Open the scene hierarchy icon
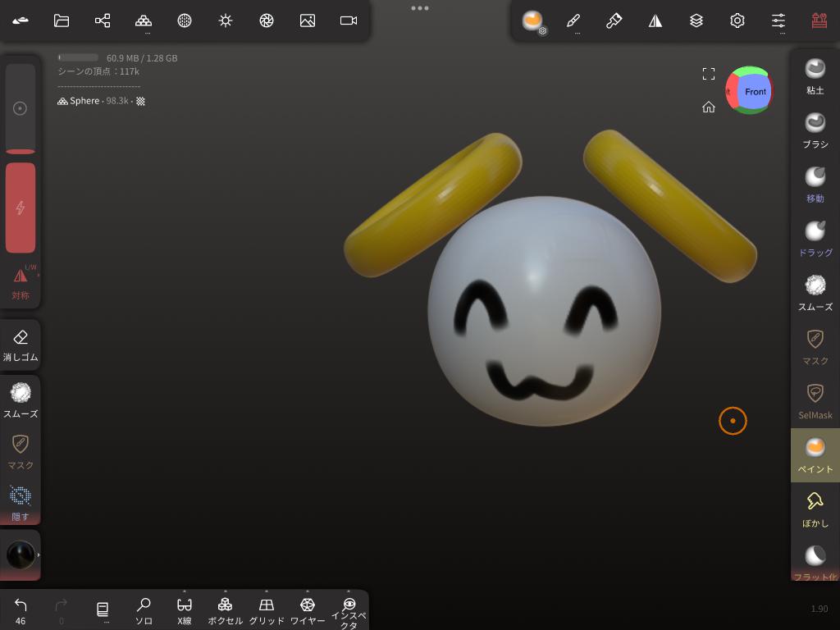Image resolution: width=840 pixels, height=630 pixels. 103,21
